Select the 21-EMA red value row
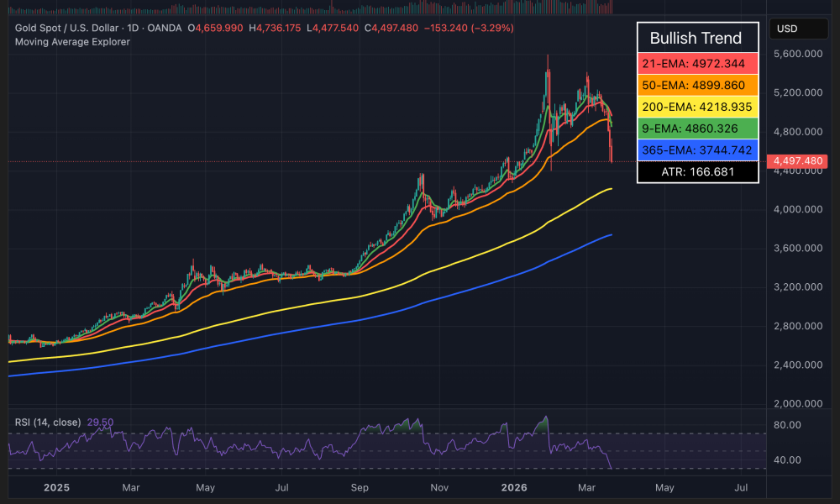 (696, 64)
